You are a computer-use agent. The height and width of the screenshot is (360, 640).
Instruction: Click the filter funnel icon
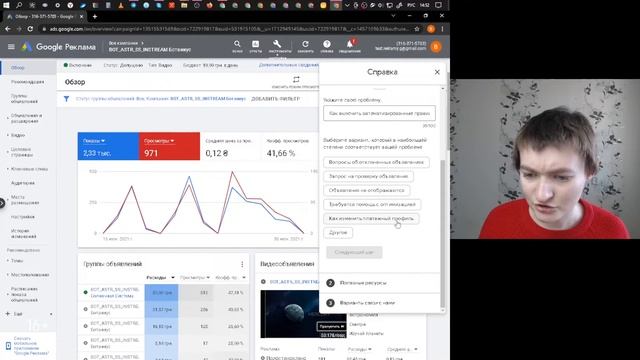coord(66,99)
